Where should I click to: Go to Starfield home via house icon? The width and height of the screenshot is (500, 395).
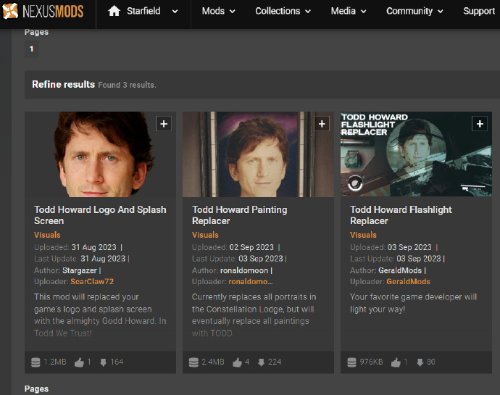click(114, 11)
